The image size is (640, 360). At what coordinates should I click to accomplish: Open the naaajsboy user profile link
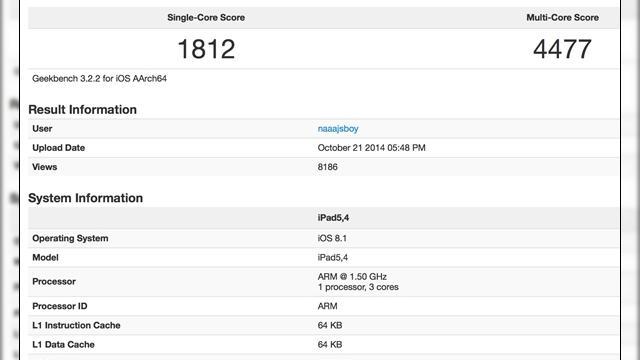click(x=338, y=129)
